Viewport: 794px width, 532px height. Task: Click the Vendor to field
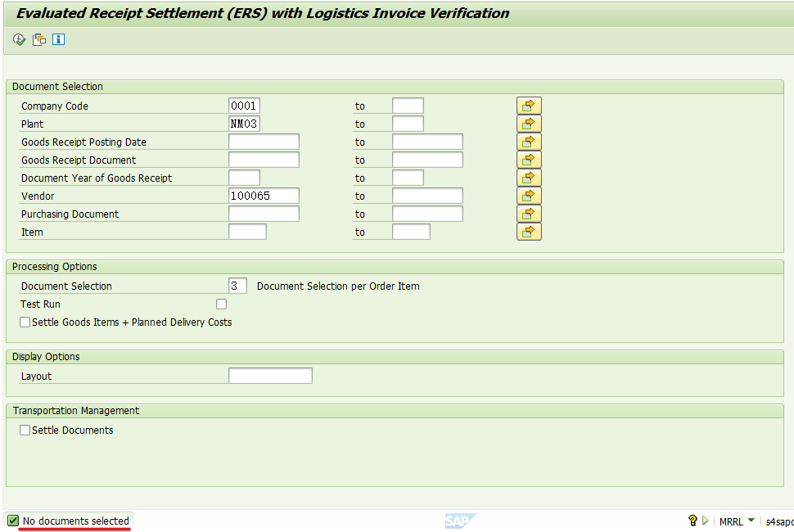427,196
